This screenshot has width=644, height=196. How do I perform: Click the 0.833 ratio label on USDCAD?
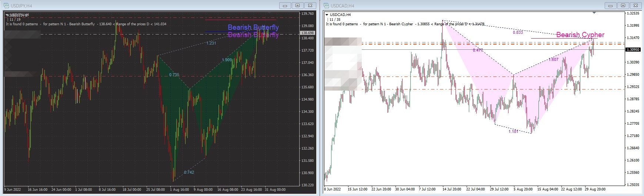click(518, 32)
